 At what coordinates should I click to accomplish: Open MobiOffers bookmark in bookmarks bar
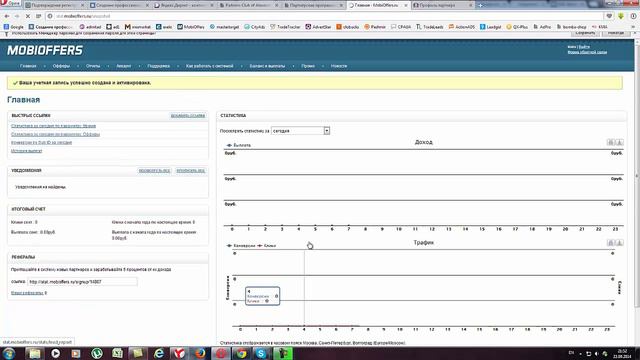pos(191,27)
